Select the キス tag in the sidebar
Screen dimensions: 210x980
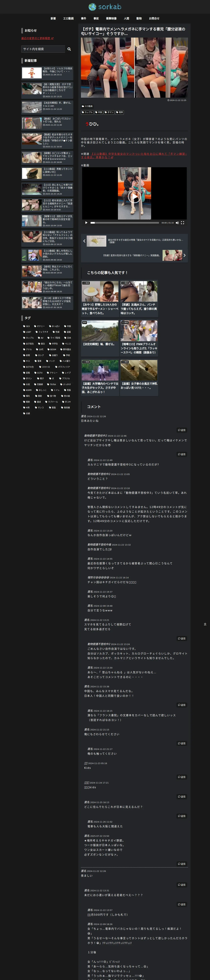27,361
